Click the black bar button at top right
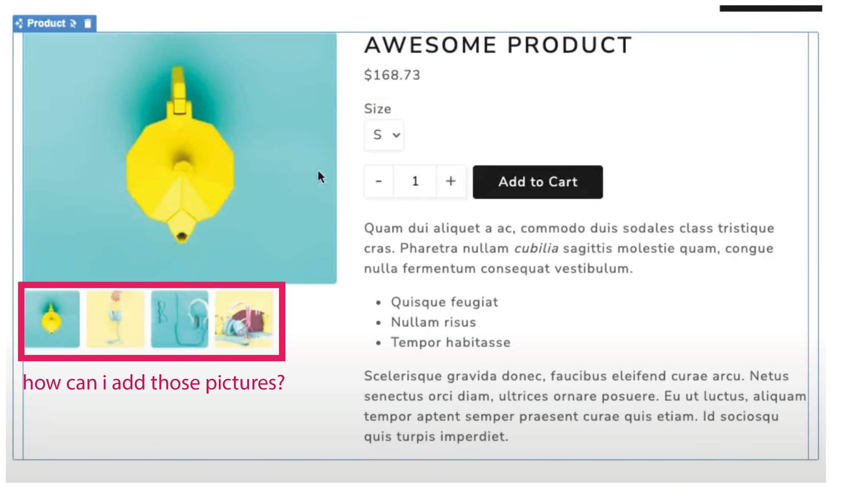The width and height of the screenshot is (854, 504). [771, 8]
